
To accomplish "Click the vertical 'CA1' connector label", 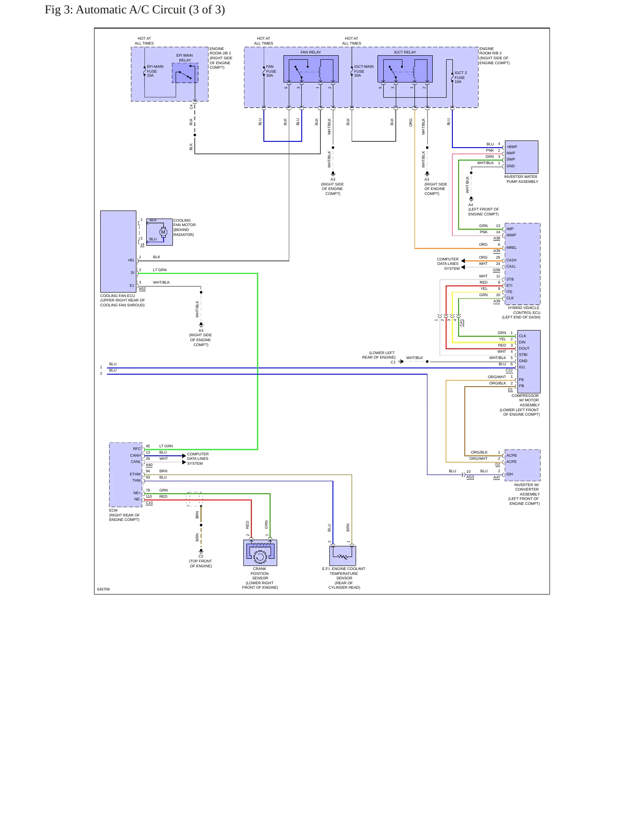I will (x=461, y=322).
